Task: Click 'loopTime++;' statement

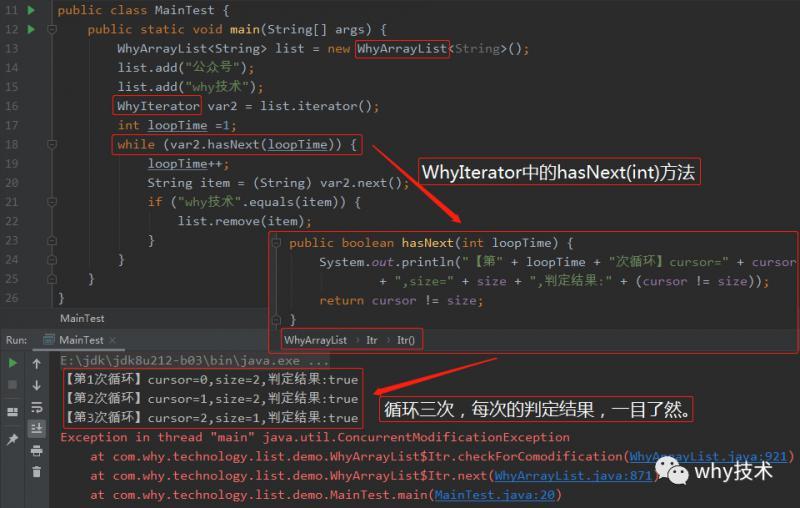Action: 189,164
